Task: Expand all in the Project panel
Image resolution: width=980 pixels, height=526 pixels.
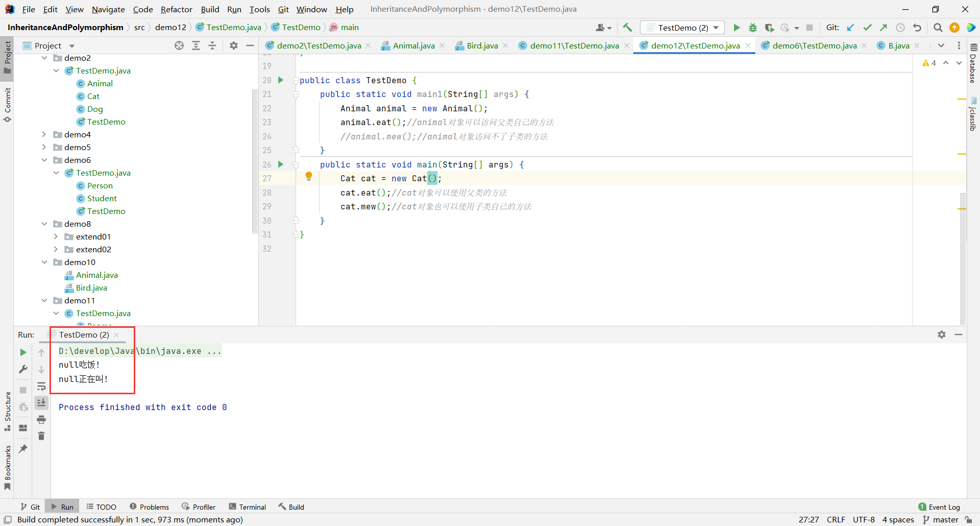Action: tap(196, 45)
